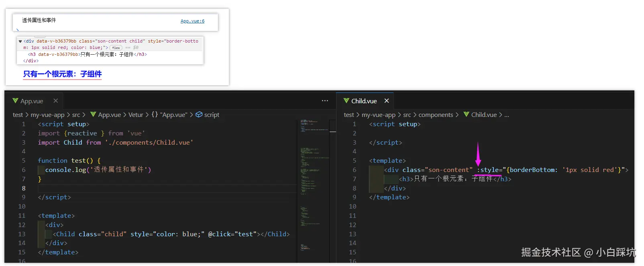644x266 pixels.
Task: Click the Vue icon on App.vue tab
Action: tap(15, 101)
